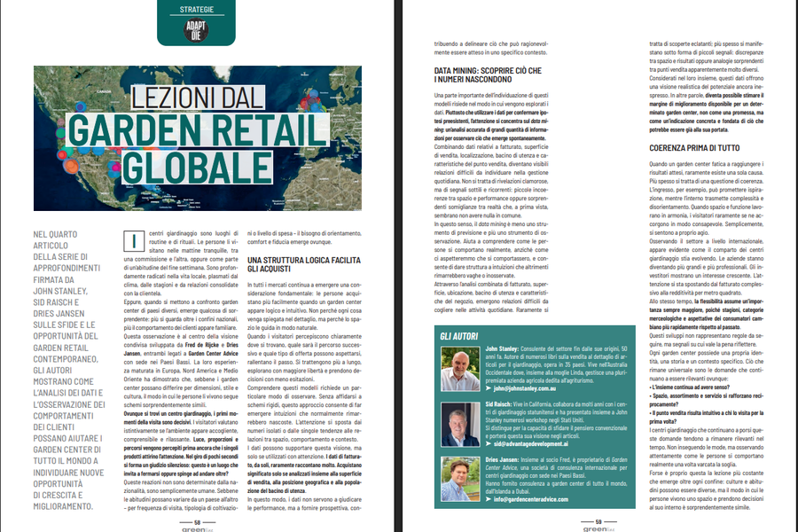Click the name 'Sid Raisch:' in authors box
Image resolution: width=798 pixels, height=532 pixels.
pos(498,404)
